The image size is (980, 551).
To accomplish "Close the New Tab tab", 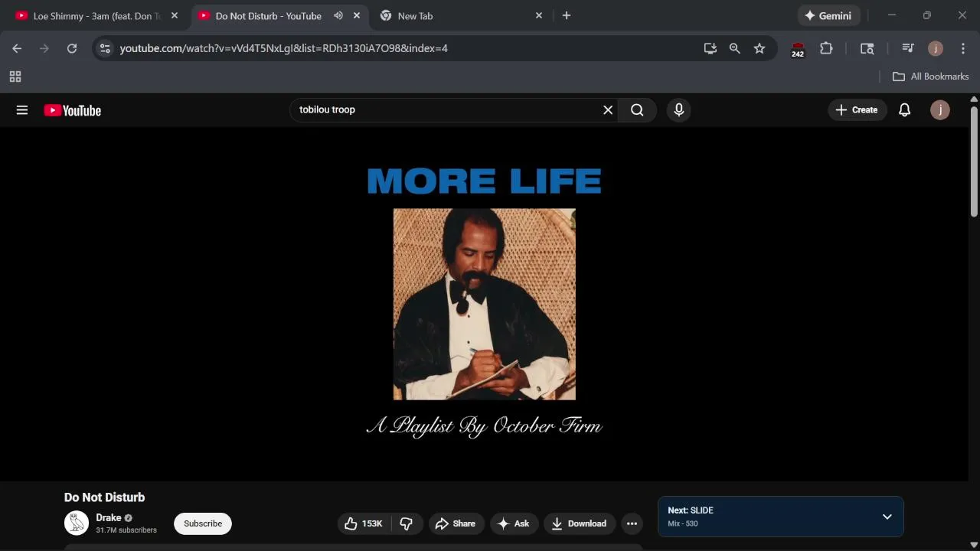I will coord(539,15).
